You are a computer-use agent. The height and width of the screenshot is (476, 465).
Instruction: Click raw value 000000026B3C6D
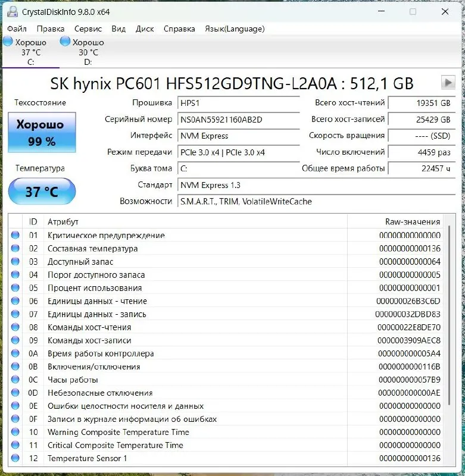pos(408,301)
